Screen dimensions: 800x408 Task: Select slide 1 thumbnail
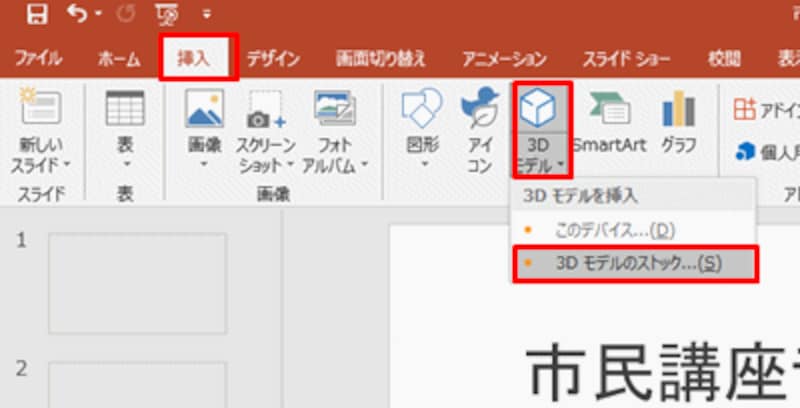click(x=137, y=283)
